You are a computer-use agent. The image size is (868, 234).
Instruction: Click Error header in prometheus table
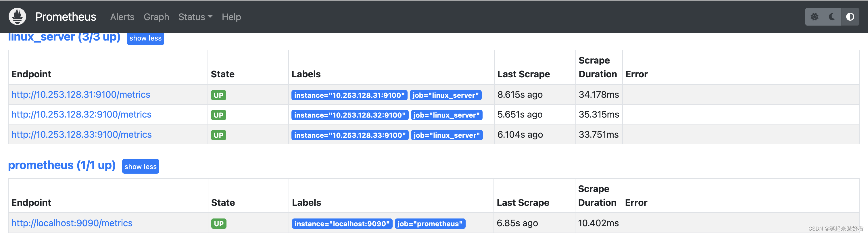point(636,203)
